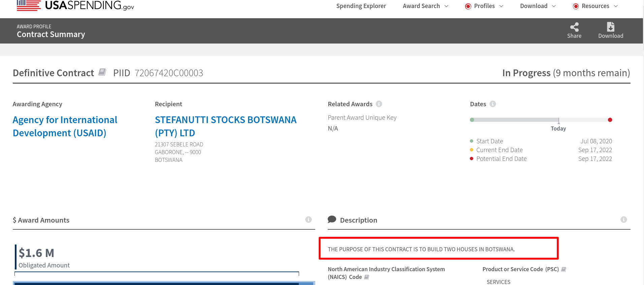
Task: Select PIID number 72067420C00003
Action: 169,73
